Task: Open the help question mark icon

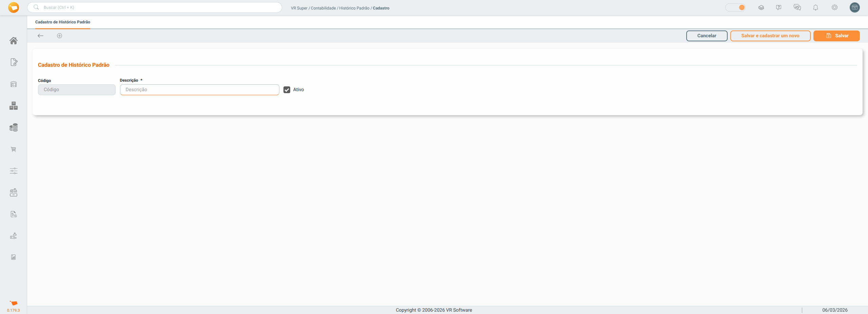Action: [778, 7]
